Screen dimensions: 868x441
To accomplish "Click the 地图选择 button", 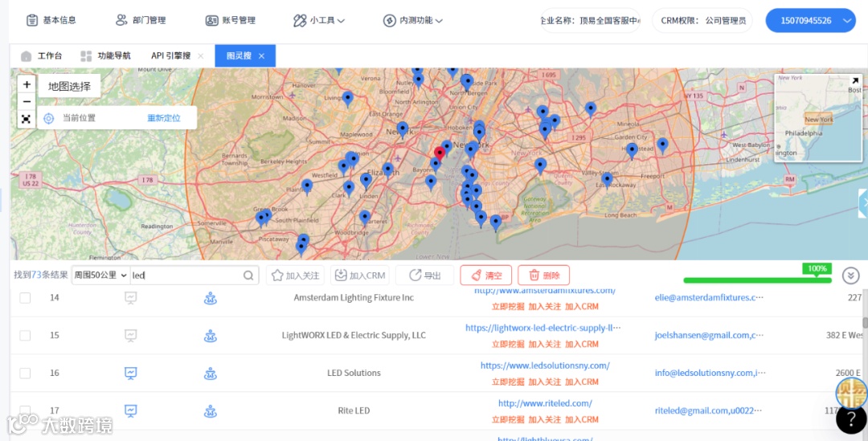I will (69, 86).
